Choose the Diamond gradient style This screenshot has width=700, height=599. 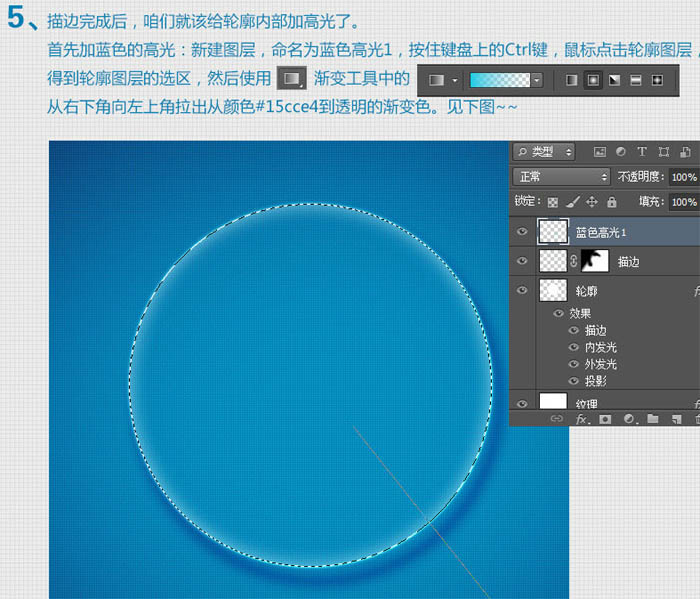point(657,80)
